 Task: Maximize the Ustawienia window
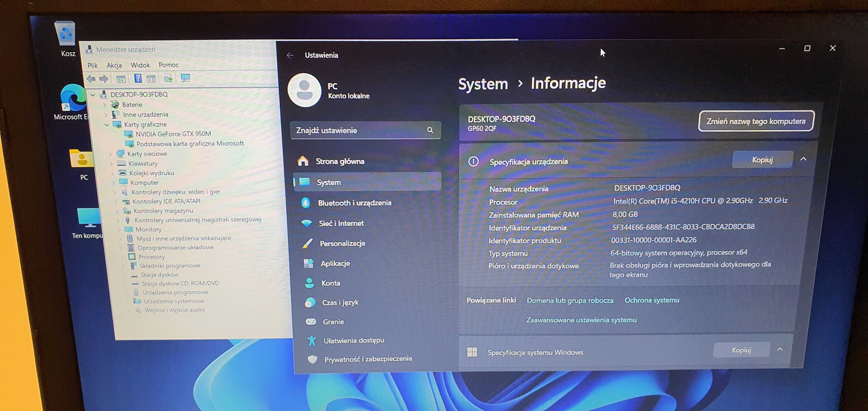pyautogui.click(x=807, y=48)
